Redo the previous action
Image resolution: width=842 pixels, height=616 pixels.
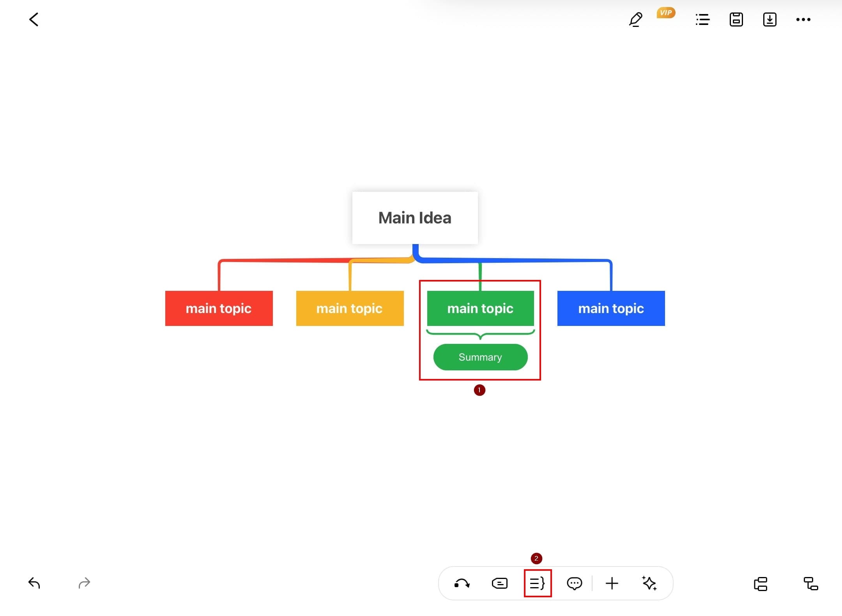pos(84,583)
